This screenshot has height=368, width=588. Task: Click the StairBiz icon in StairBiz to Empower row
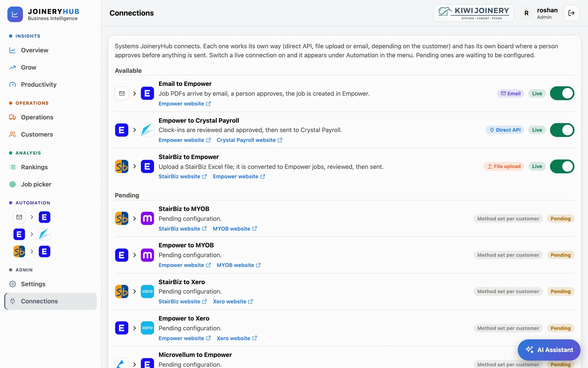click(x=122, y=166)
